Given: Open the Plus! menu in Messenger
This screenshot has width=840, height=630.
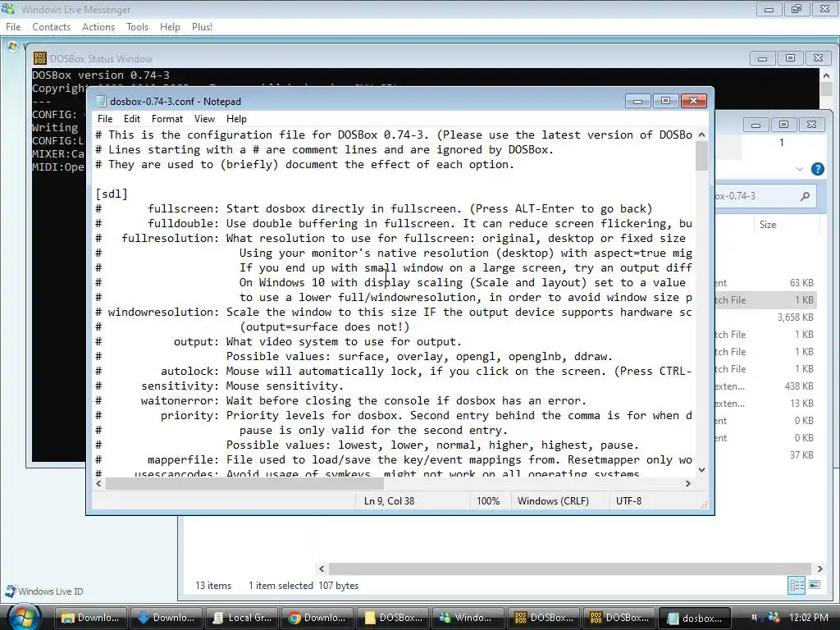Looking at the screenshot, I should point(202,27).
